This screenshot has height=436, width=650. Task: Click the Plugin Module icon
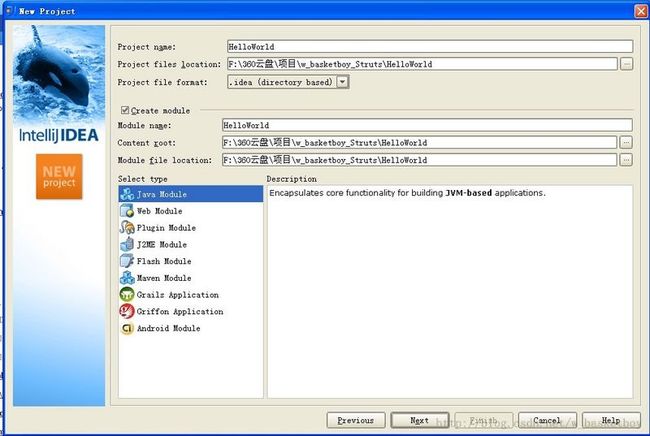tap(127, 228)
